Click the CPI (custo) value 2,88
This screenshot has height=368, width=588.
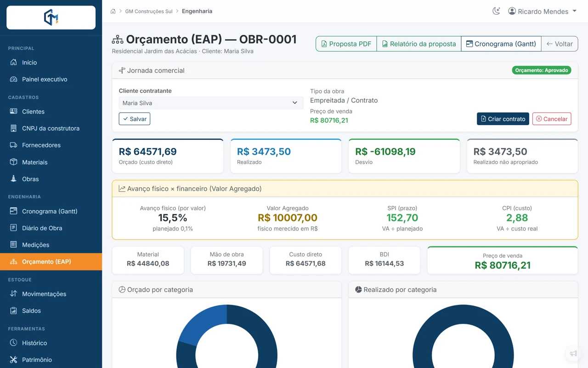[517, 218]
